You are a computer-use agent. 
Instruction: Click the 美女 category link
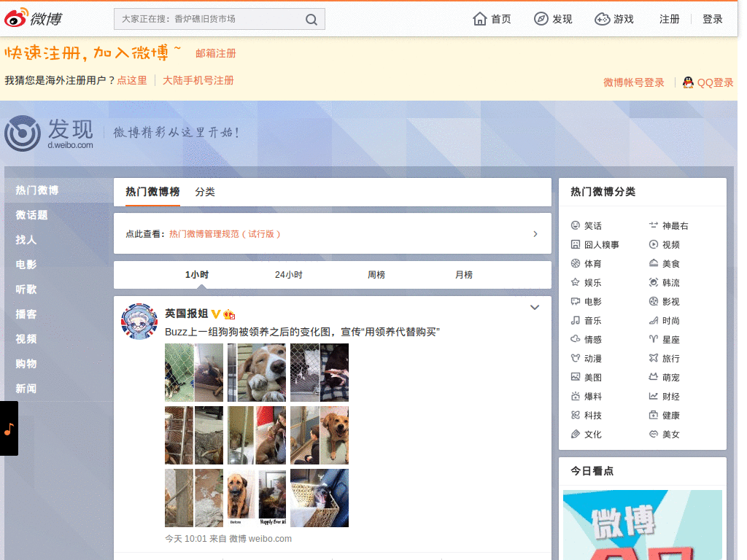coord(671,435)
